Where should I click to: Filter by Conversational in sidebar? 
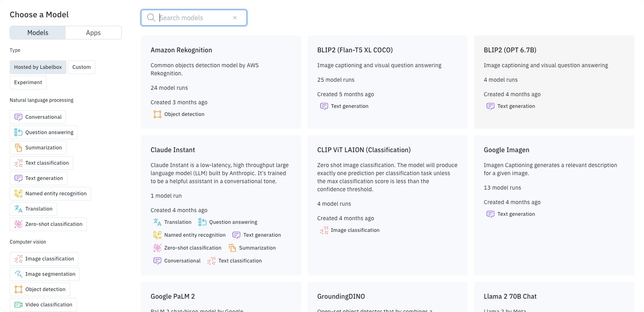pos(38,117)
